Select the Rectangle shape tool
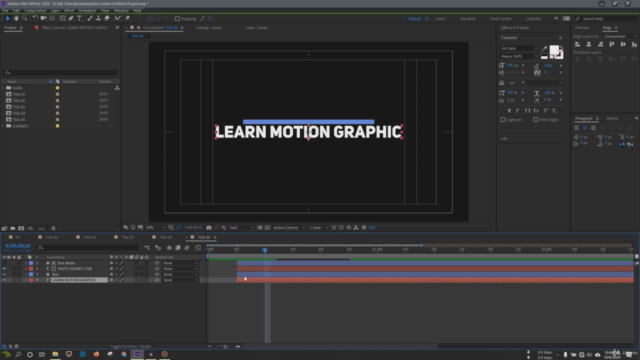Image resolution: width=640 pixels, height=360 pixels. pyautogui.click(x=62, y=18)
